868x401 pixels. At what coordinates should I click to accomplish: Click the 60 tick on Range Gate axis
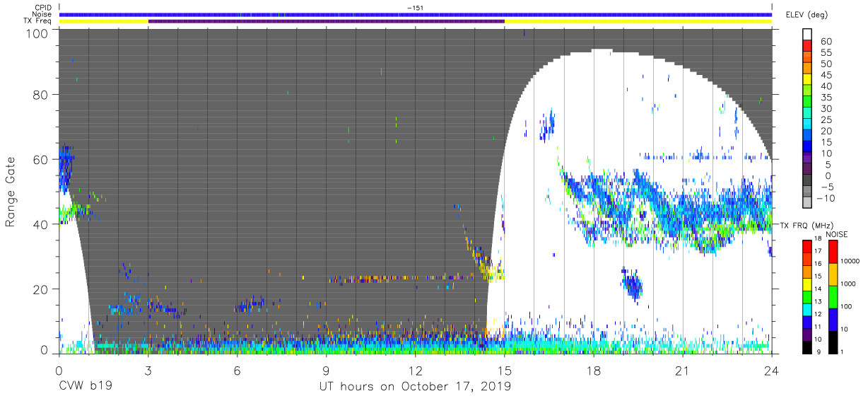pos(41,160)
